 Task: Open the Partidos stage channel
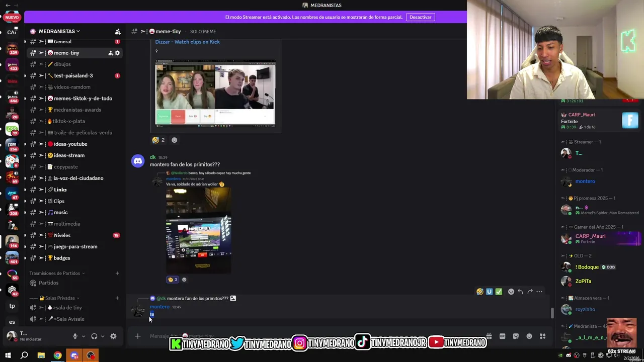click(x=75, y=283)
